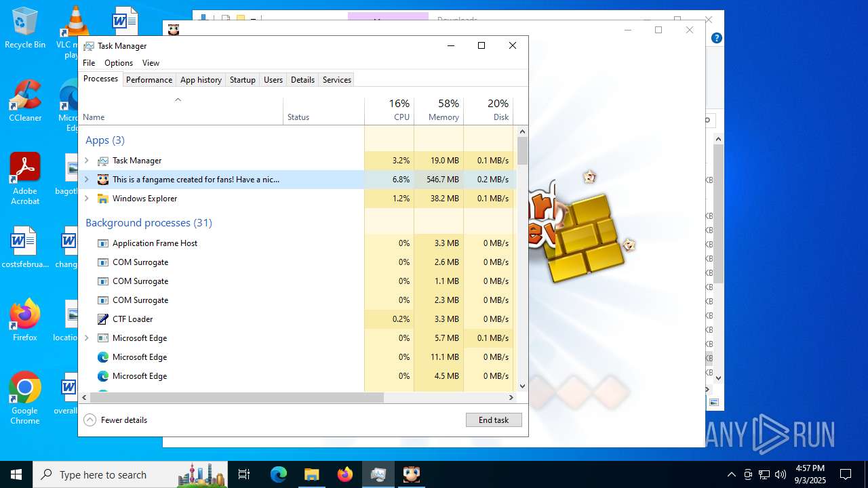Open the Options menu
The height and width of the screenshot is (488, 868).
point(119,63)
